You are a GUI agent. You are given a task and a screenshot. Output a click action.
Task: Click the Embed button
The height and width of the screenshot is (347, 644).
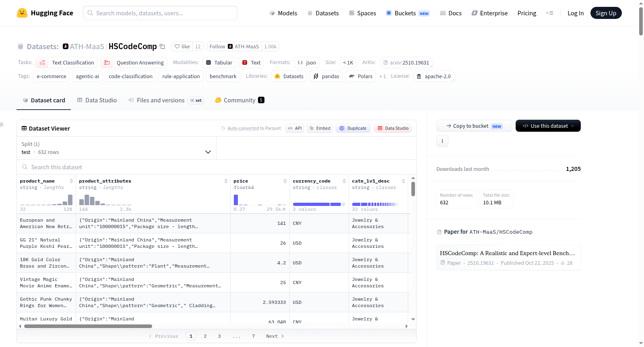[320, 128]
